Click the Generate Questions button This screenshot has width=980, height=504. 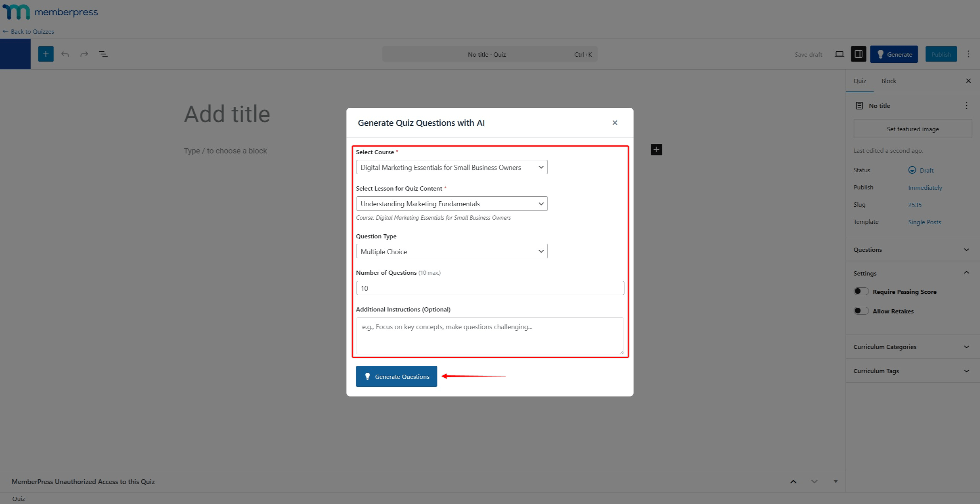pyautogui.click(x=396, y=376)
